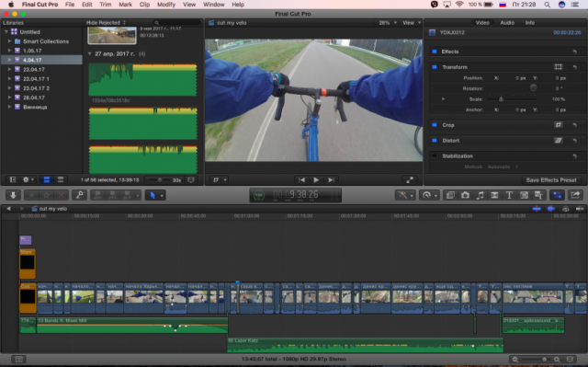Open the viewer View options dropdown
588x367 pixels.
(412, 23)
